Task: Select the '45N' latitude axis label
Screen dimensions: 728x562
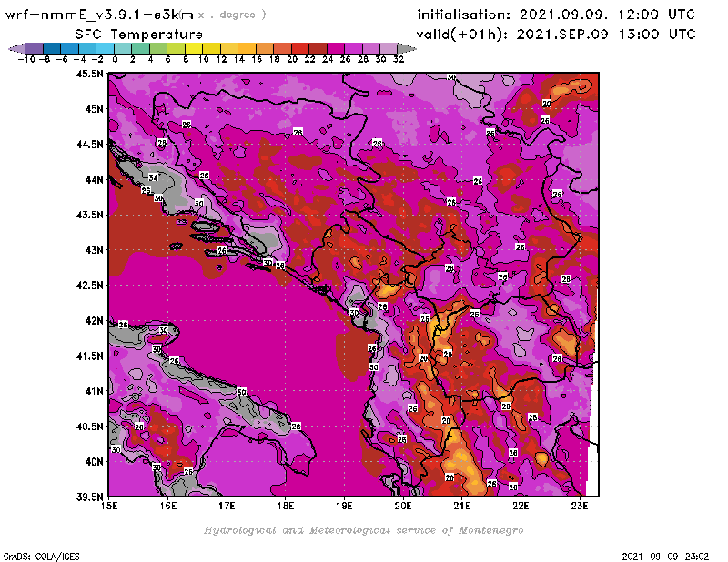Action: pyautogui.click(x=94, y=109)
